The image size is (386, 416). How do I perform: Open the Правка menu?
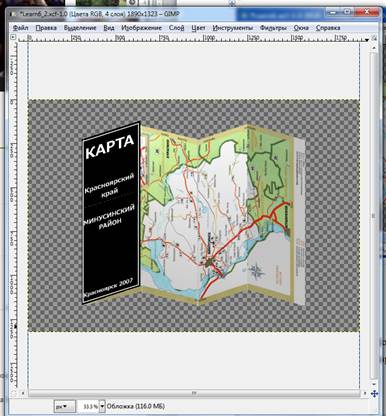point(46,28)
